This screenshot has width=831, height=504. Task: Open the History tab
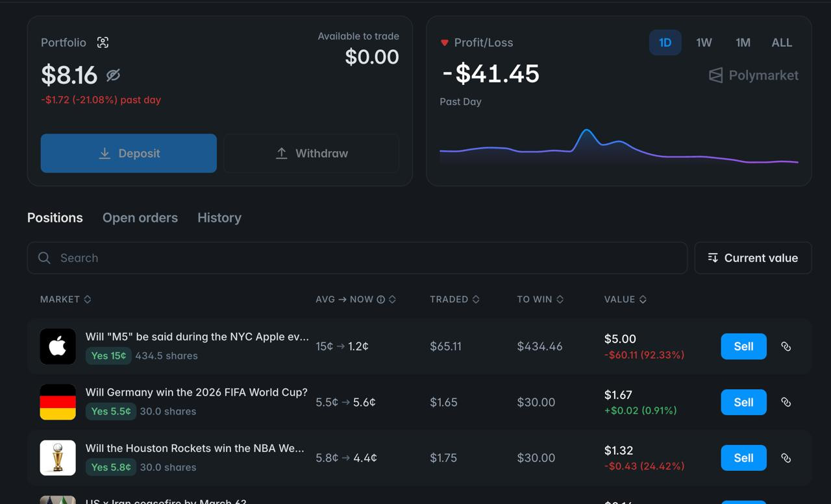tap(219, 218)
